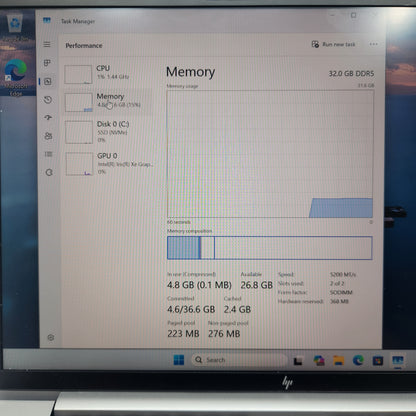The image size is (416, 416).
Task: Open the App history sidebar icon
Action: click(x=48, y=100)
